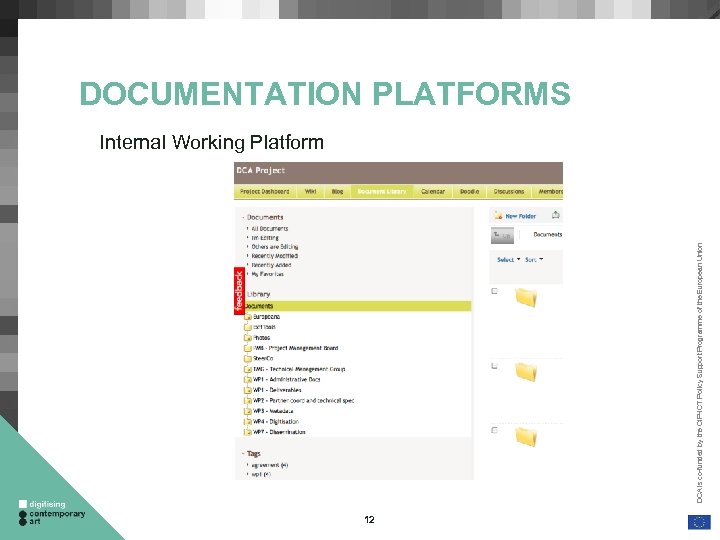Screen dimensions: 720x540
Task: Click the I'm Editing filter link
Action: click(x=265, y=238)
